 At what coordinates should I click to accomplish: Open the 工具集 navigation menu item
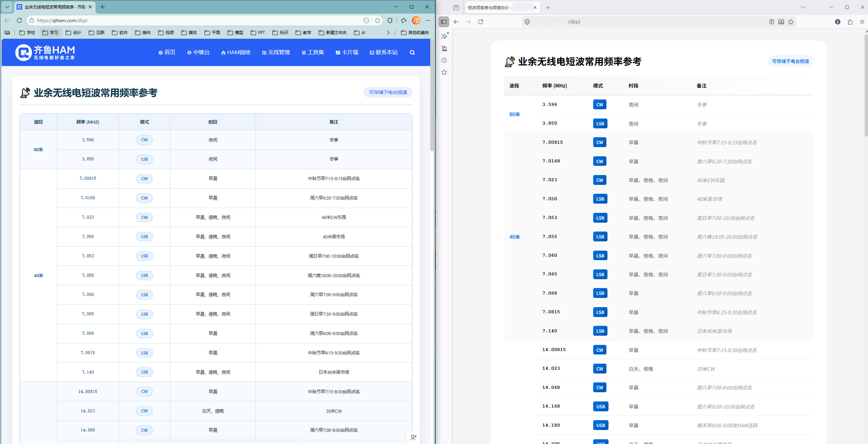click(313, 52)
